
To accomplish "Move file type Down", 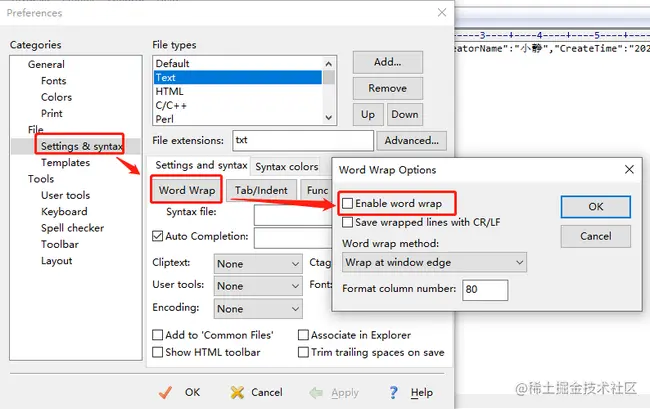I will [405, 114].
